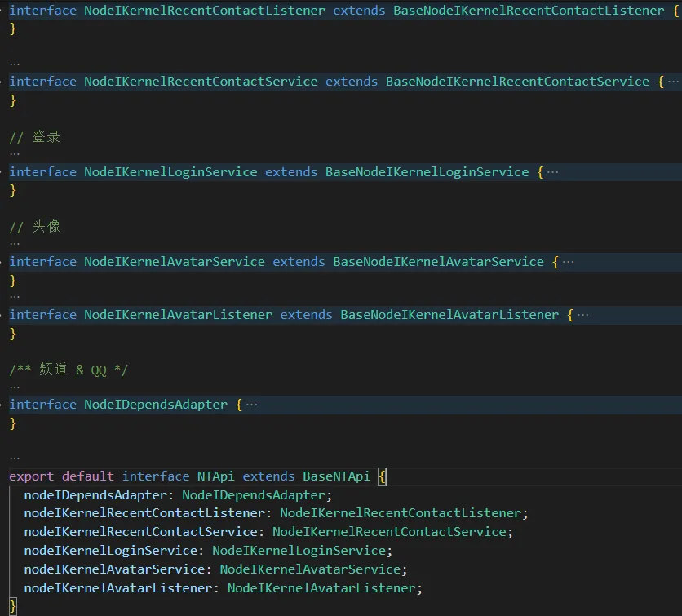
Task: Expand the hidden lines under the 登录 comment
Action: point(15,154)
